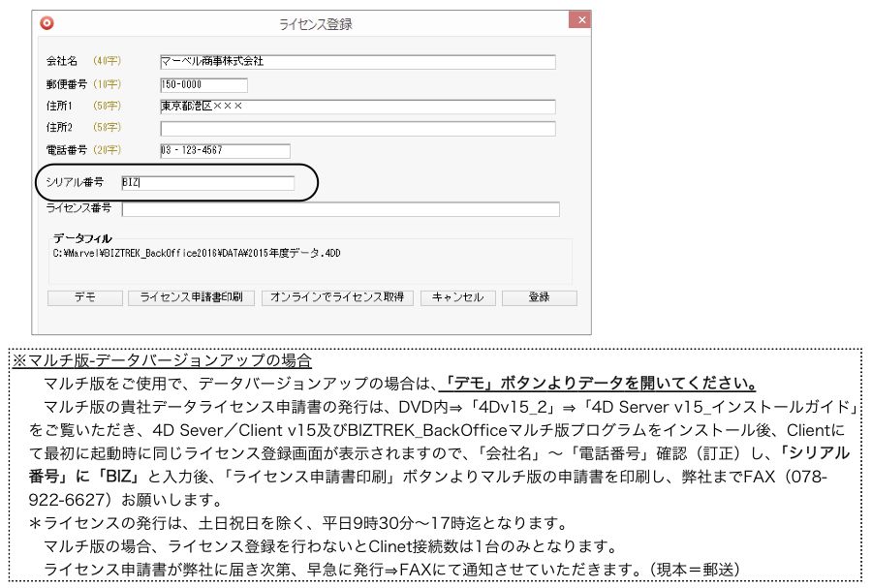This screenshot has height=588, width=872.
Task: Focus the 郵便番号 field
Action: coord(203,85)
